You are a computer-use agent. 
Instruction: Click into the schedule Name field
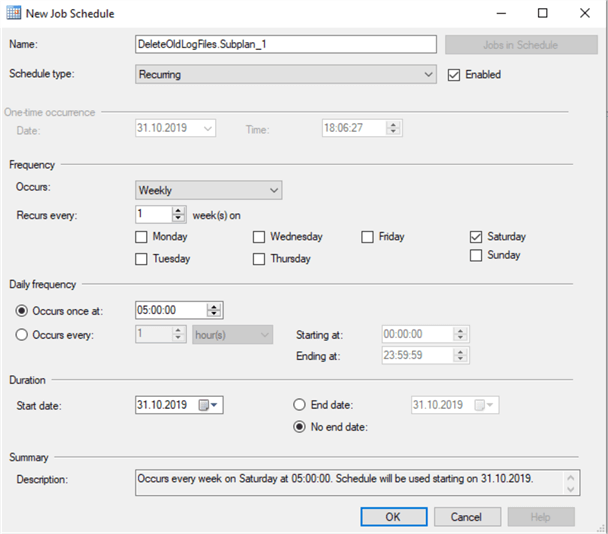286,44
